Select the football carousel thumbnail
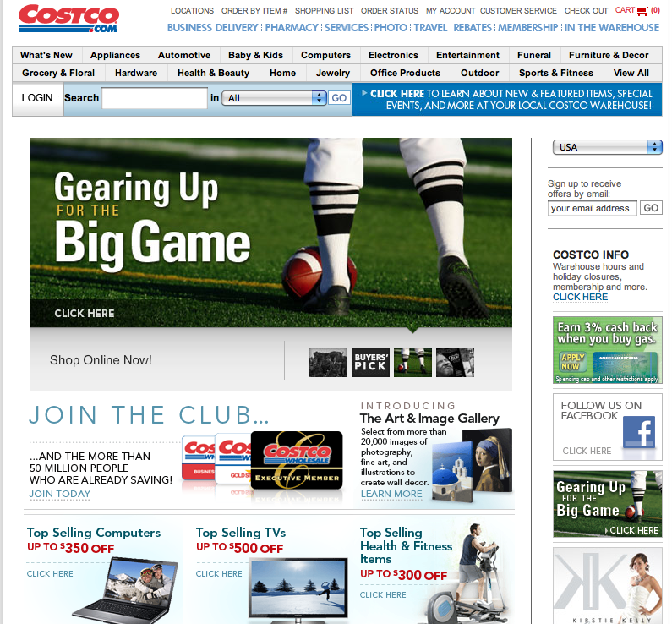The image size is (672, 624). 412,362
